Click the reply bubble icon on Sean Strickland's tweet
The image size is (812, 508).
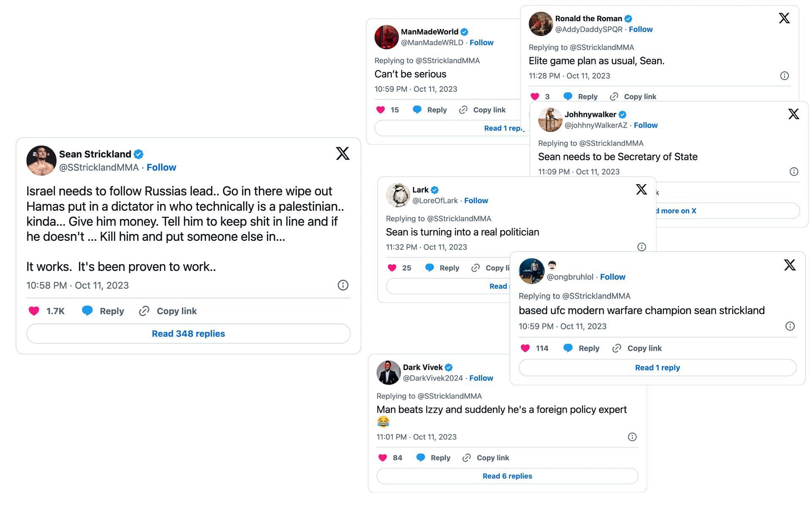(87, 311)
